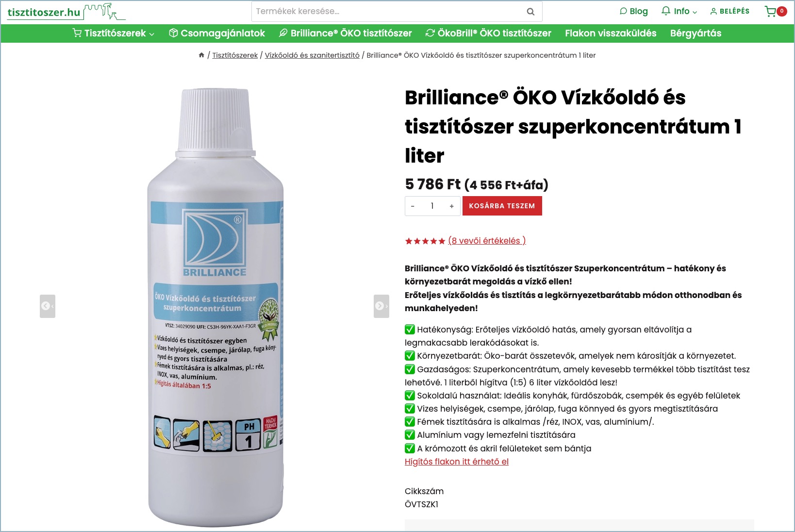This screenshot has width=795, height=532.
Task: Click the tisztitoszer.hu logo
Action: 66,12
